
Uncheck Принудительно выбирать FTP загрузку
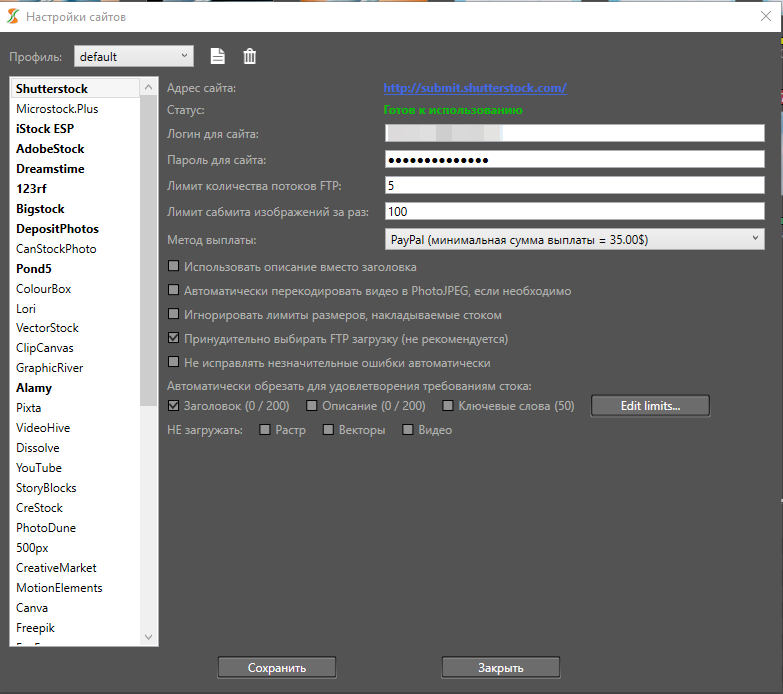(x=173, y=338)
